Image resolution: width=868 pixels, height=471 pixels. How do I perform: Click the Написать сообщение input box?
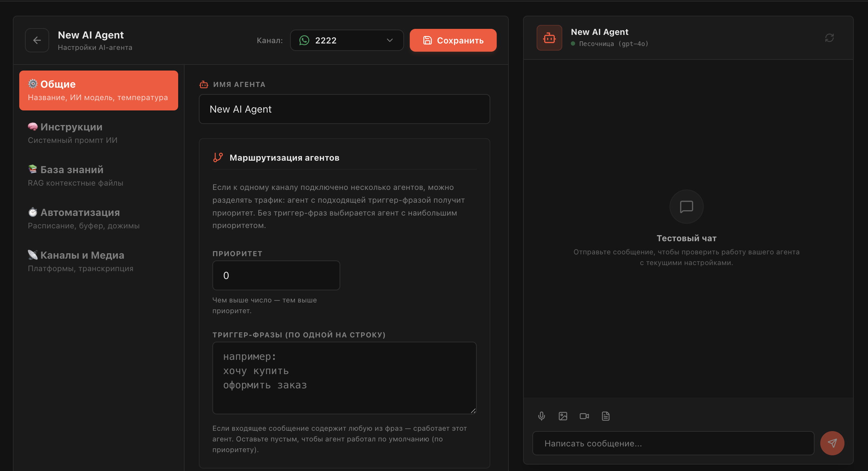[x=673, y=443]
